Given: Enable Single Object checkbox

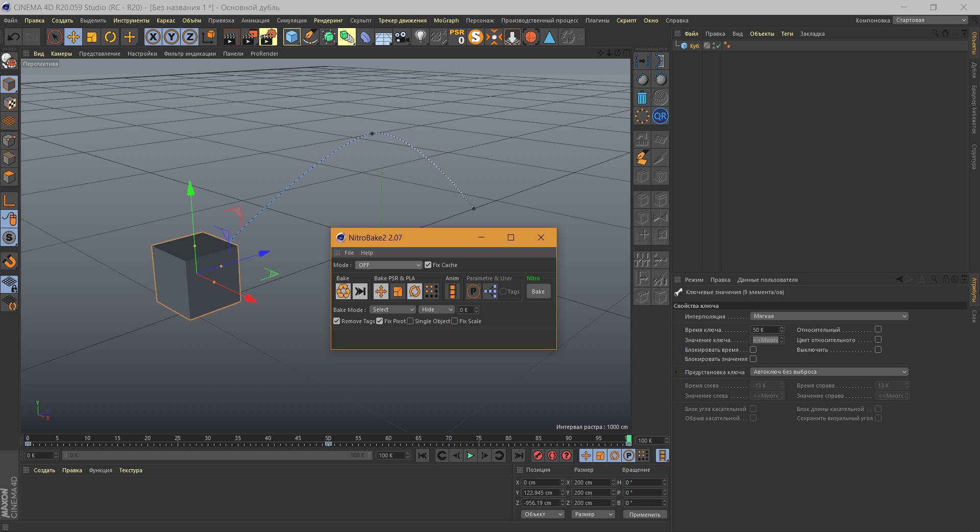Looking at the screenshot, I should point(410,321).
